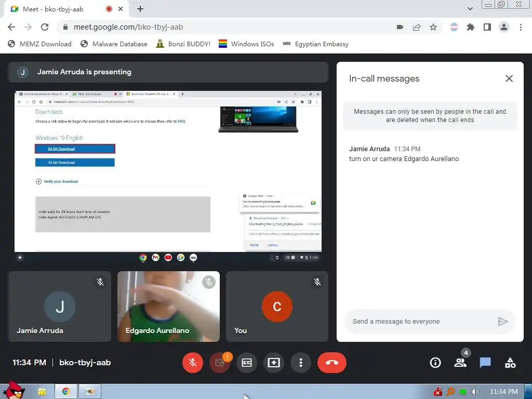This screenshot has width=532, height=399.
Task: View site information lock icon
Action: point(65,27)
